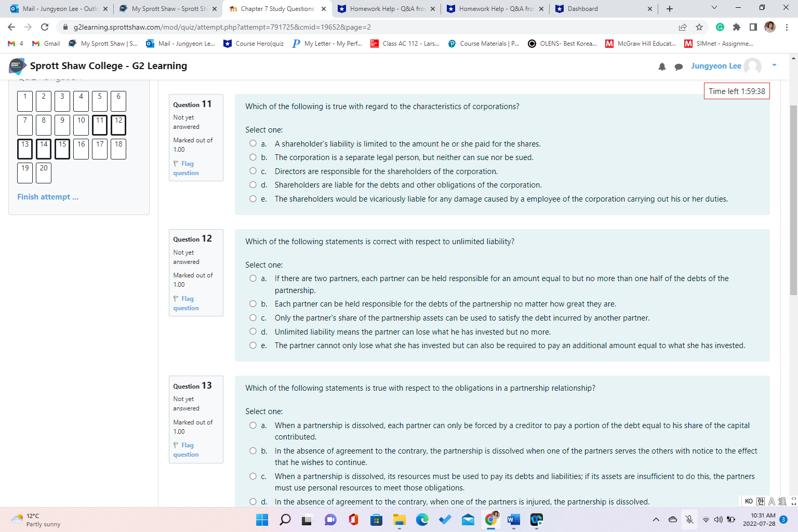Open the Grammarly extension icon
Screen dimensions: 798x532
pos(720,27)
